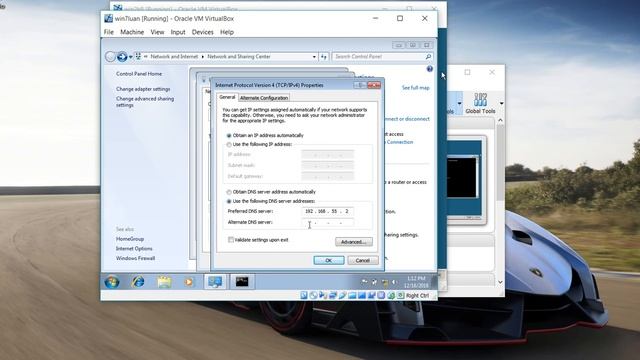Screen dimensions: 640x360
Task: Open breadcrumb arrow after Network and Internet
Action: 202,57
